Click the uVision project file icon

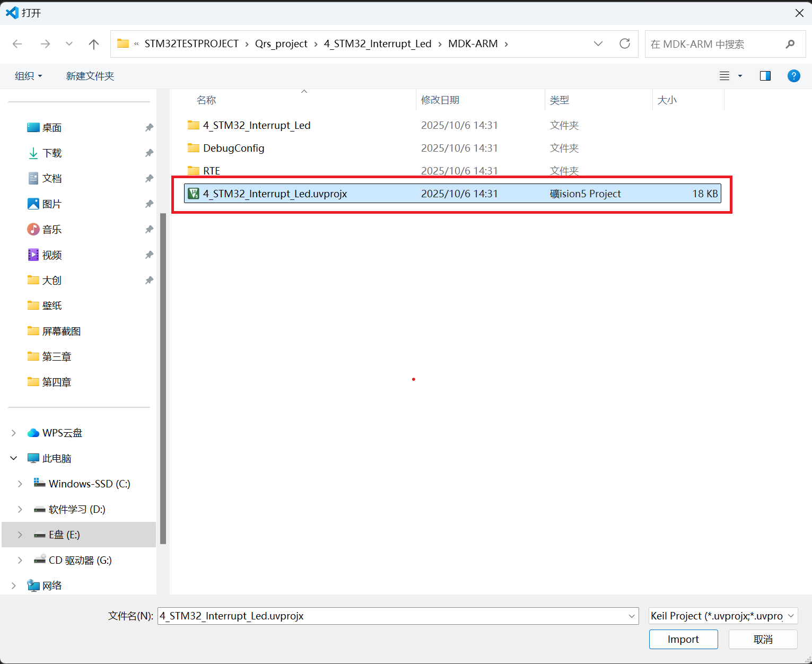(194, 194)
